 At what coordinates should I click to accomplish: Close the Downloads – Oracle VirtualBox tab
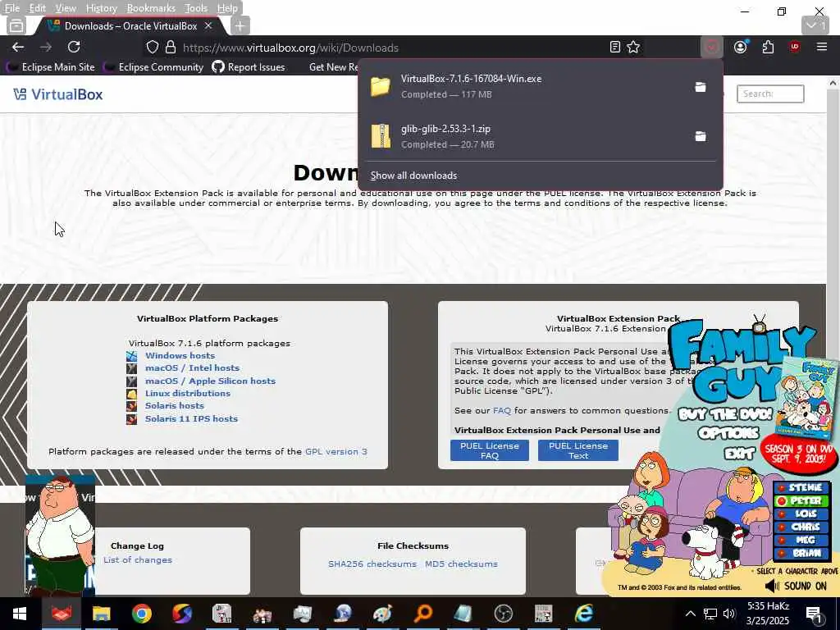click(x=208, y=25)
